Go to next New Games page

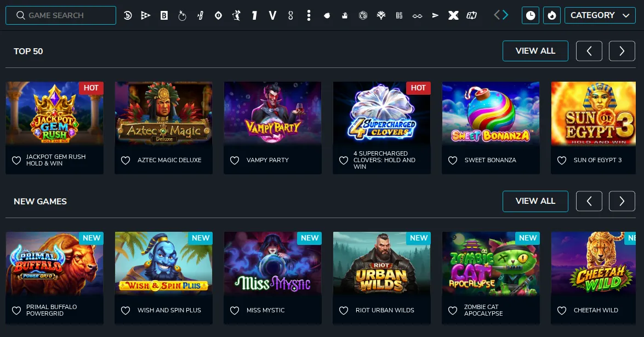622,201
